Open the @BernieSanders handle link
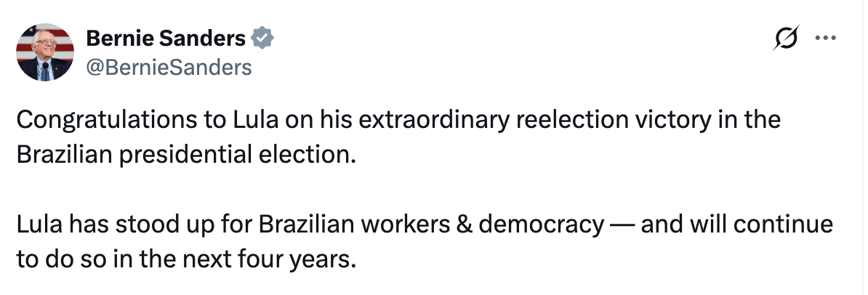Viewport: 868px width, 295px height. click(x=169, y=68)
